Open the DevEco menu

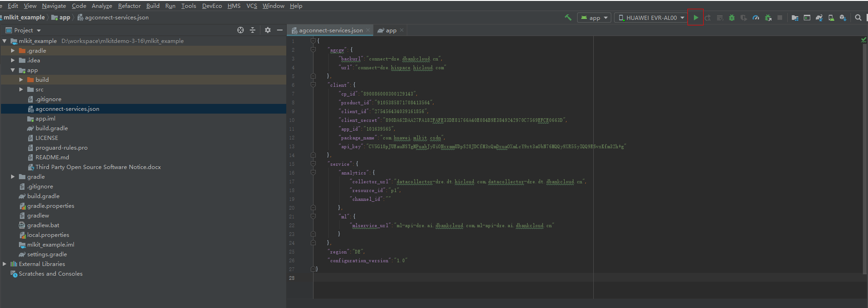pyautogui.click(x=212, y=6)
